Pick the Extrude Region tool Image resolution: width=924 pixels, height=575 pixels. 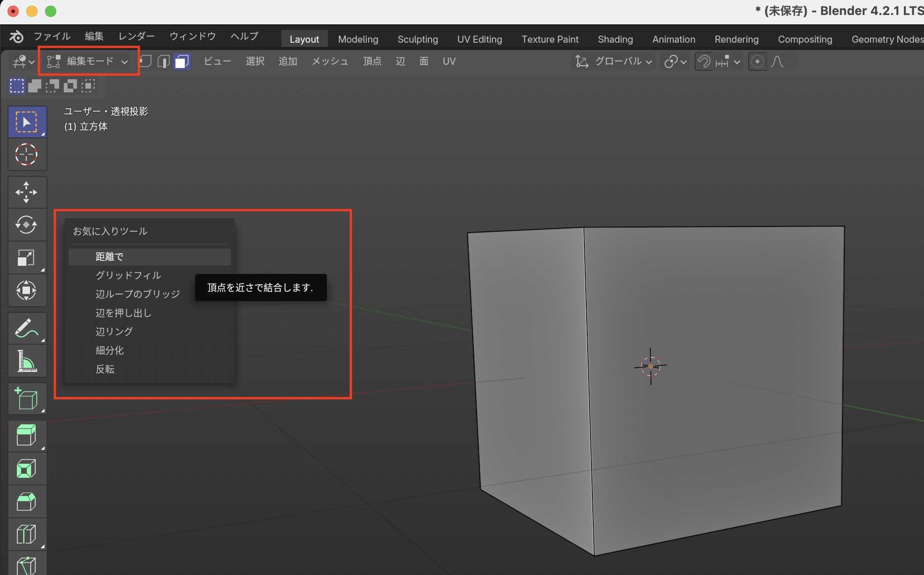click(x=26, y=435)
